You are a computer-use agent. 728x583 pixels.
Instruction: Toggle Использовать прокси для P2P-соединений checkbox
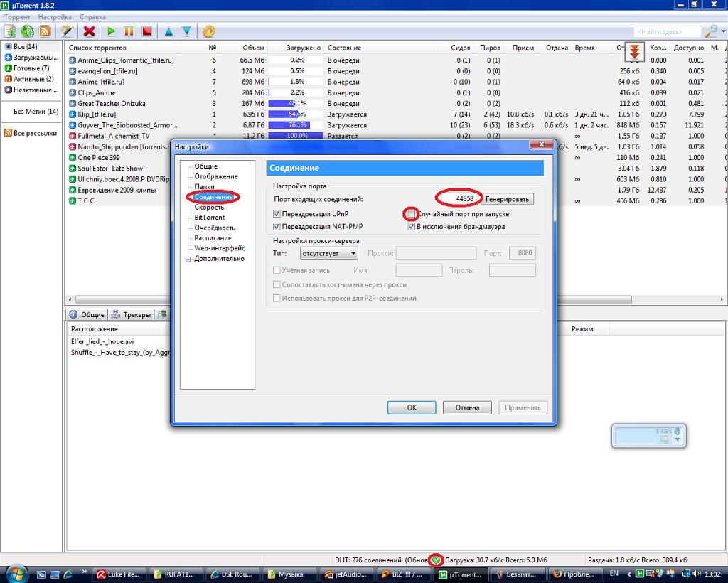277,298
